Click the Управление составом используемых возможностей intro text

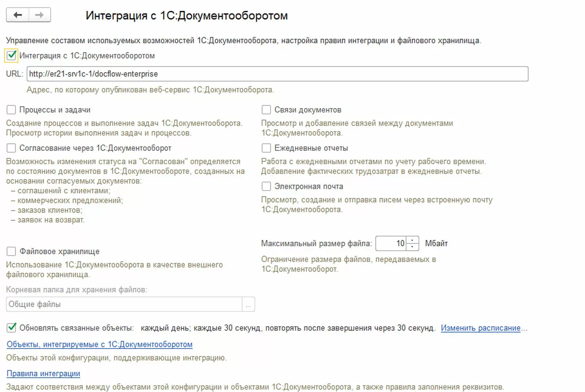tap(244, 41)
